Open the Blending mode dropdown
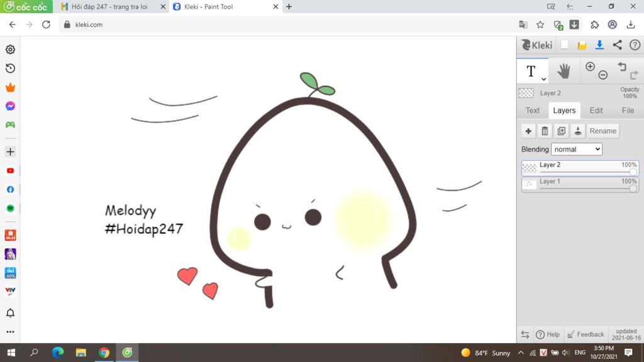Screen dimensions: 644x362 577,150
